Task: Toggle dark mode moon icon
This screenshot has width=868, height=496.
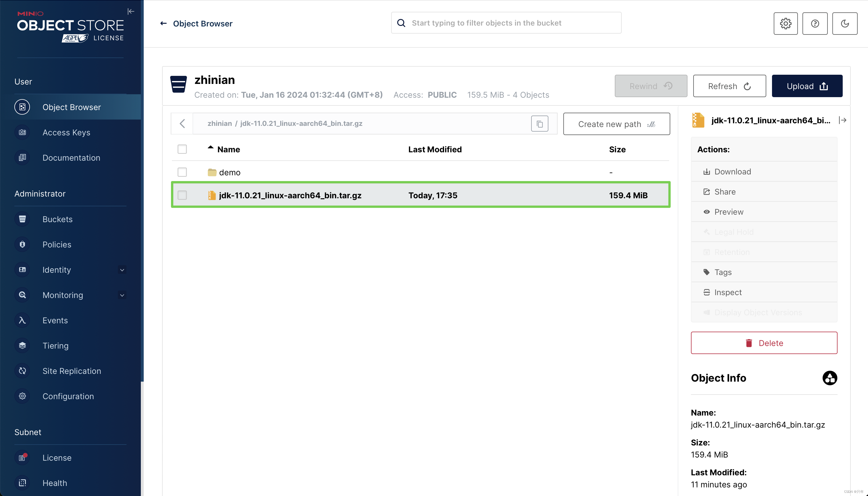Action: [x=845, y=24]
